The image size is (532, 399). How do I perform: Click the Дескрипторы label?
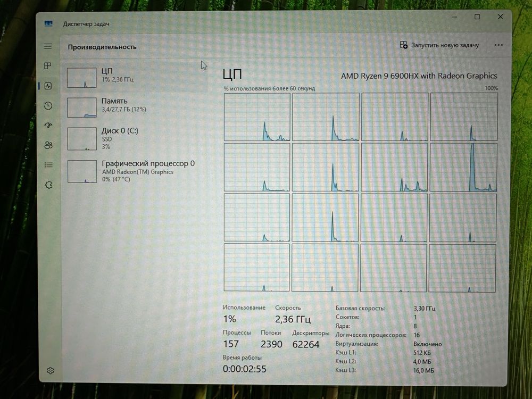pyautogui.click(x=311, y=333)
